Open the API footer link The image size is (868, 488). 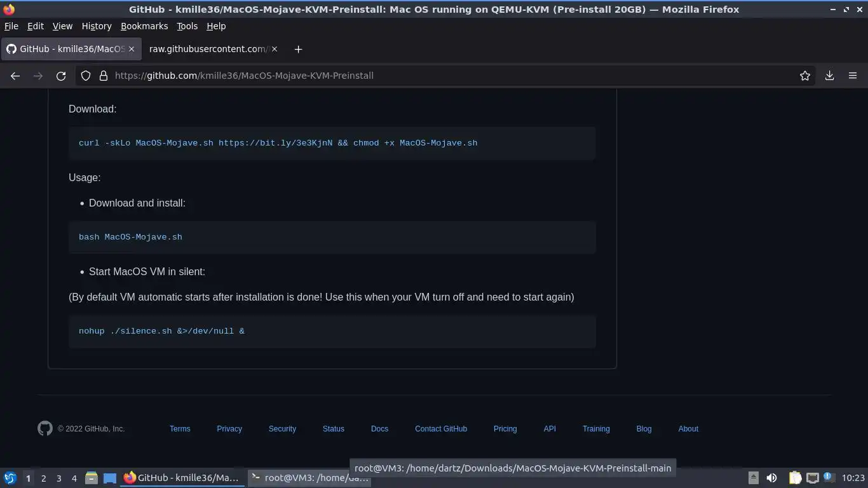pos(550,429)
